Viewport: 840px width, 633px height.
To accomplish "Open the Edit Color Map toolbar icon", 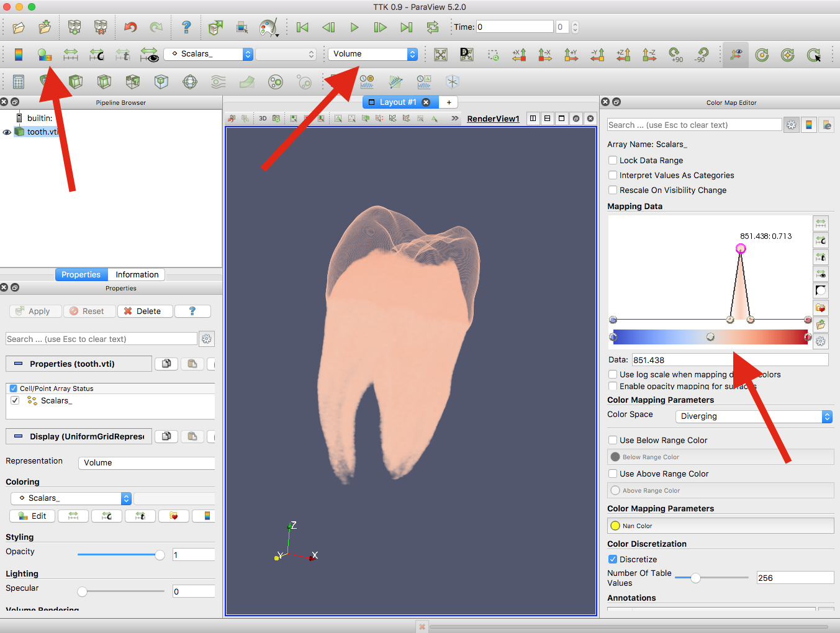I will pyautogui.click(x=45, y=55).
